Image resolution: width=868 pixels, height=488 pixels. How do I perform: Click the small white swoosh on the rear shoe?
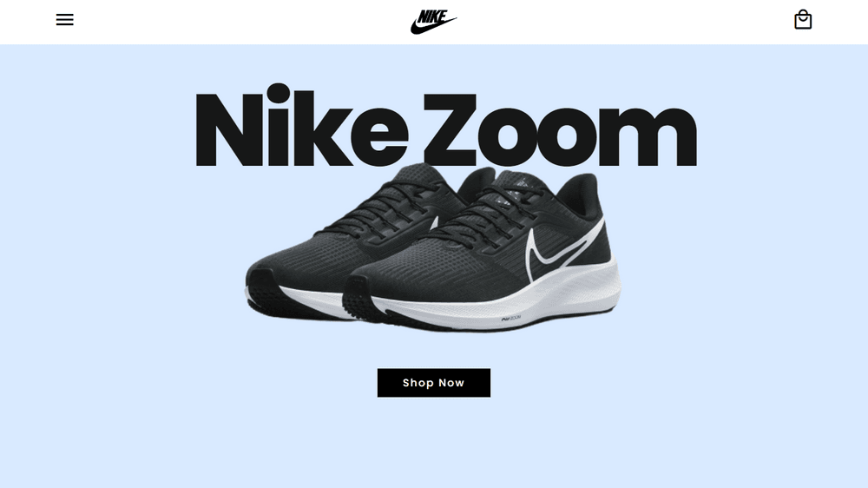pyautogui.click(x=434, y=222)
